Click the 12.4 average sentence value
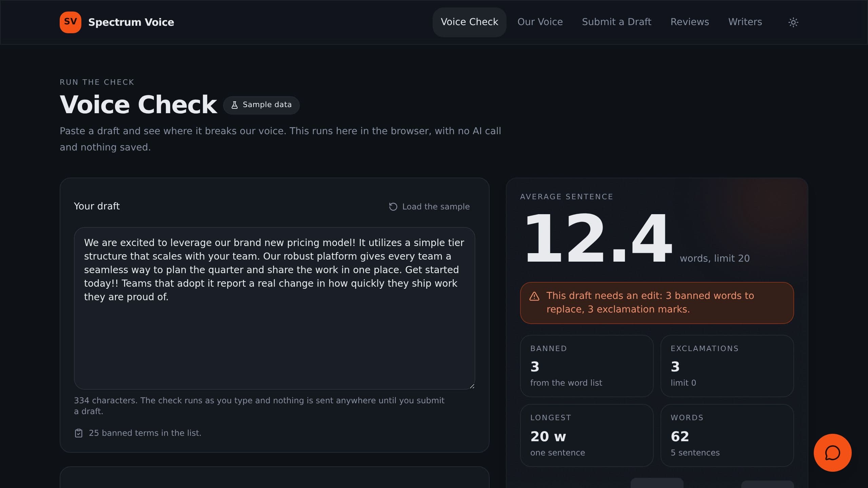The width and height of the screenshot is (868, 488). (x=598, y=237)
